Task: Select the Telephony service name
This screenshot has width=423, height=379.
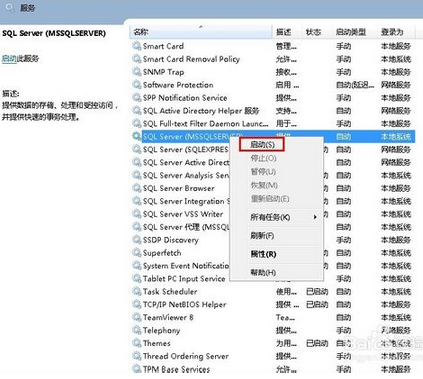Action: tap(161, 330)
